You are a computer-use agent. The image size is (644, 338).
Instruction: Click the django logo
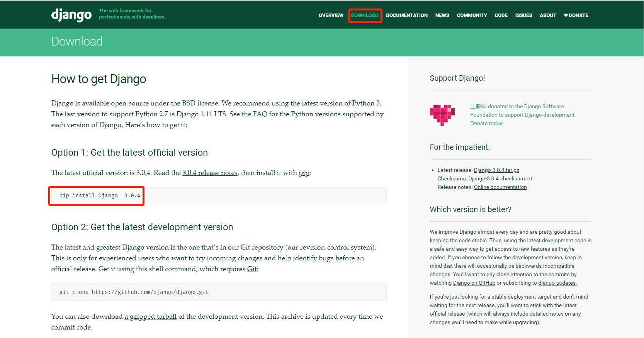point(71,15)
